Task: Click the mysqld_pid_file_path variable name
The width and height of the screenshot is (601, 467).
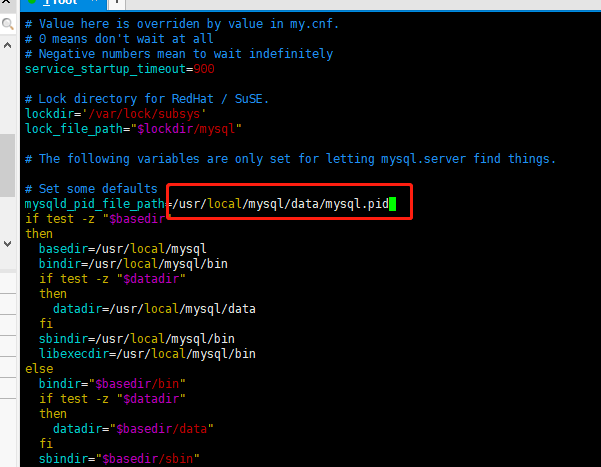Action: tap(95, 204)
